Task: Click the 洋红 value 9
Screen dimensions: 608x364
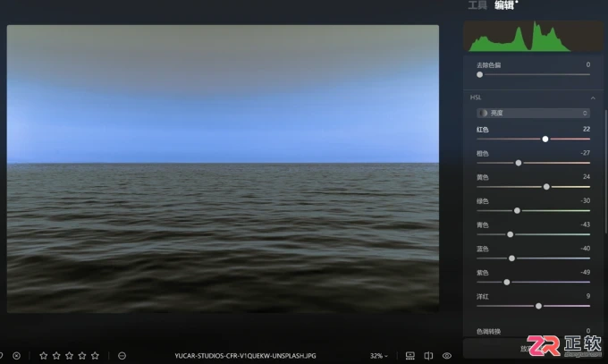Action: tap(588, 296)
